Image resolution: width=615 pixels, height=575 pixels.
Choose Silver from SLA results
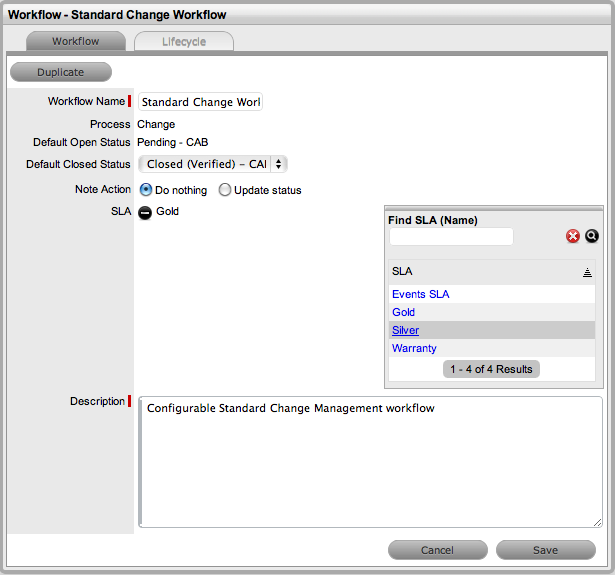click(x=405, y=330)
